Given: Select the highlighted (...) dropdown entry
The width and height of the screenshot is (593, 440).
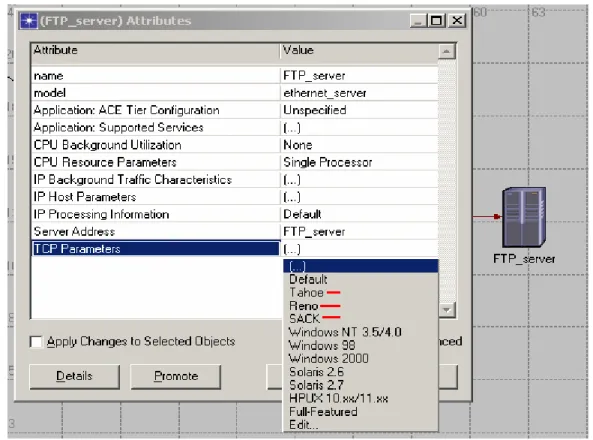Looking at the screenshot, I should pyautogui.click(x=360, y=266).
